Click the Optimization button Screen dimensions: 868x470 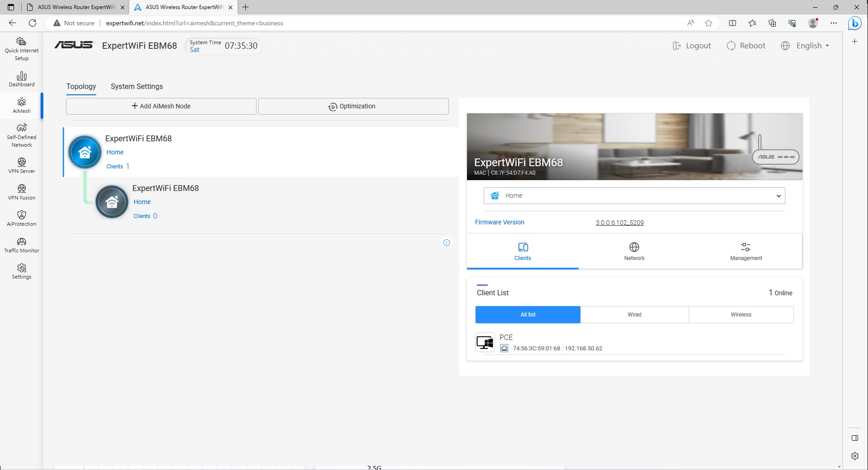pyautogui.click(x=353, y=106)
